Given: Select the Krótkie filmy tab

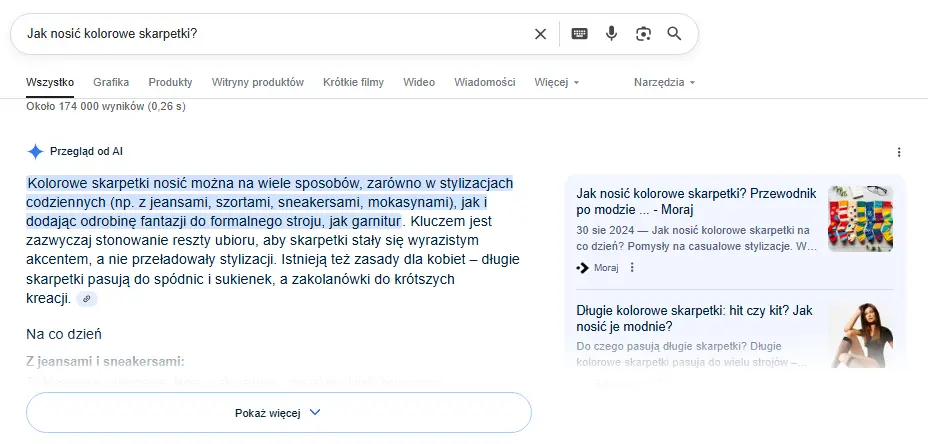Looking at the screenshot, I should [x=353, y=82].
